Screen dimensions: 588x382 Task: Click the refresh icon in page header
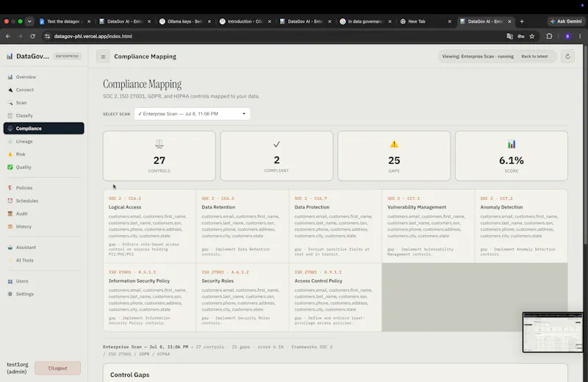567,57
